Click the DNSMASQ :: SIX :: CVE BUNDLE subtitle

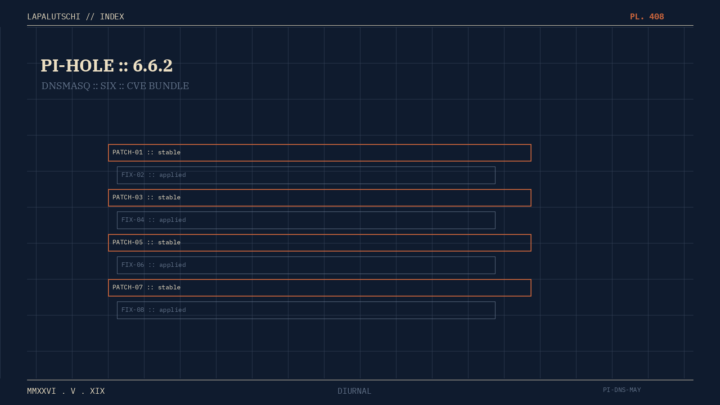[115, 86]
